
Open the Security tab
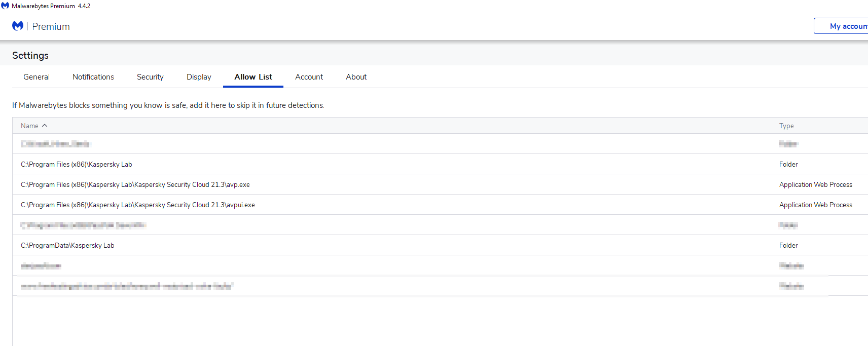(150, 77)
